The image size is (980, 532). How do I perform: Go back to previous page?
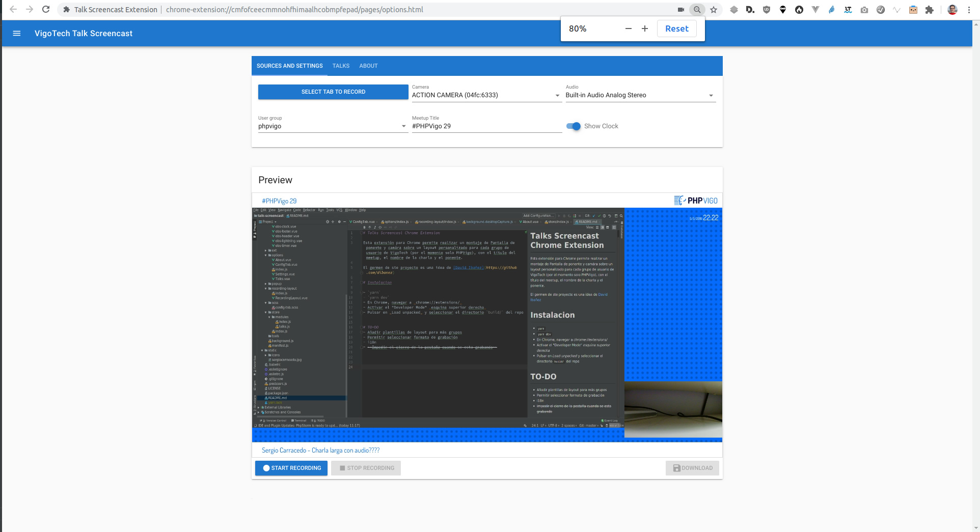[13, 10]
